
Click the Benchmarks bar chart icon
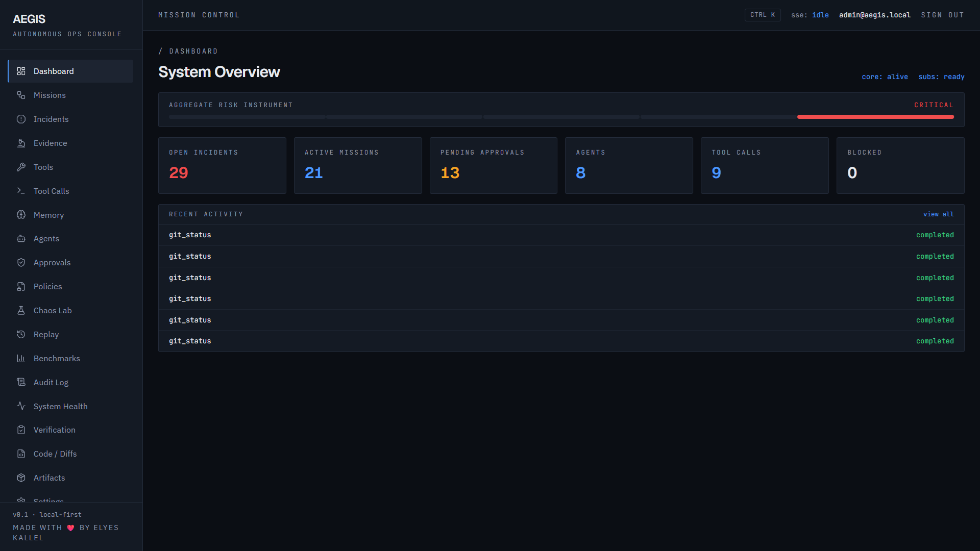21,358
